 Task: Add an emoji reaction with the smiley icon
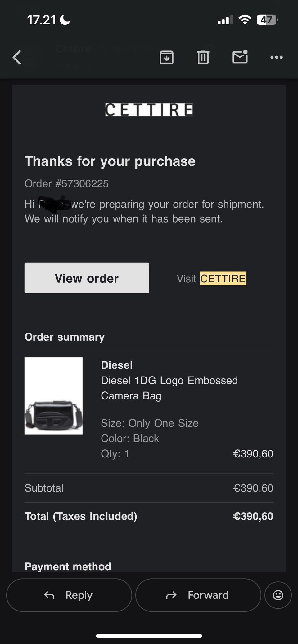278,595
